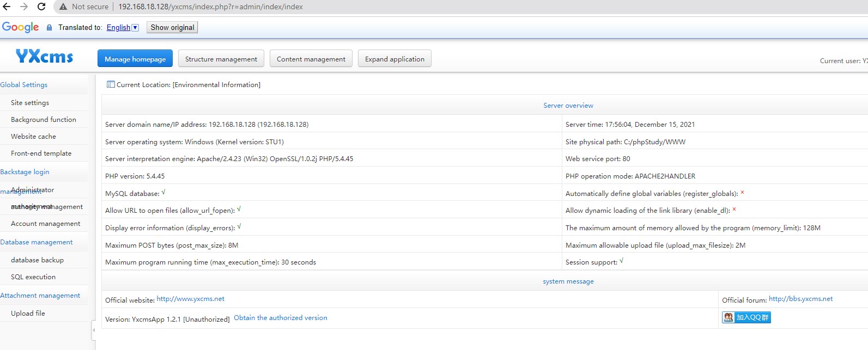Expand Global Settings section
This screenshot has height=350, width=868.
(24, 85)
